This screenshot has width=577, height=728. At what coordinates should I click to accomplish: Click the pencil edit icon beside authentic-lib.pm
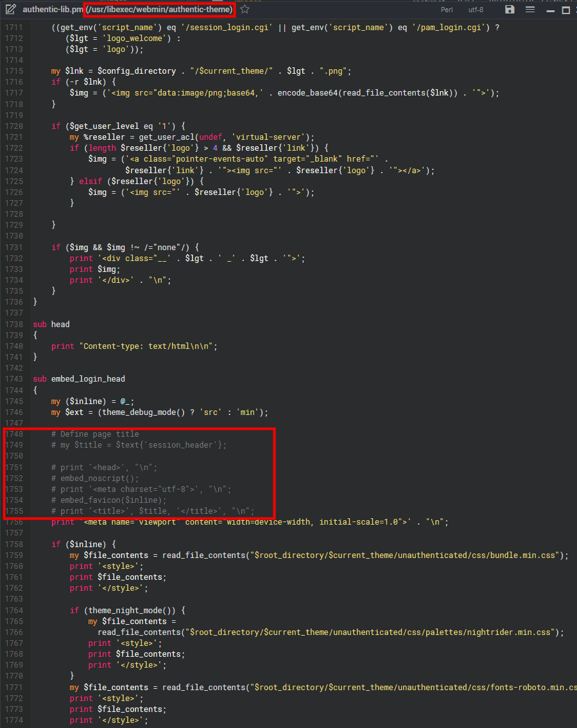point(11,9)
